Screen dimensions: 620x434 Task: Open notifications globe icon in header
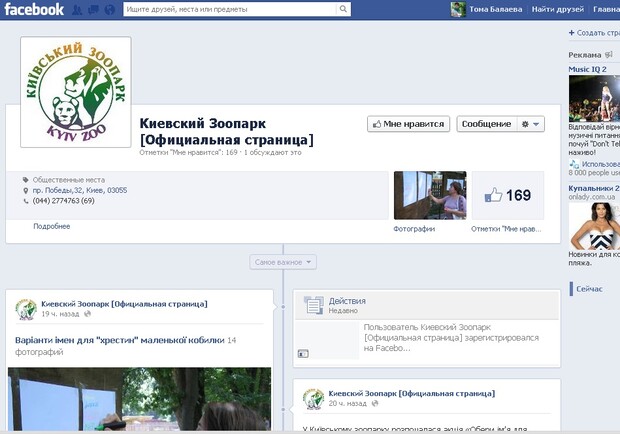[110, 9]
